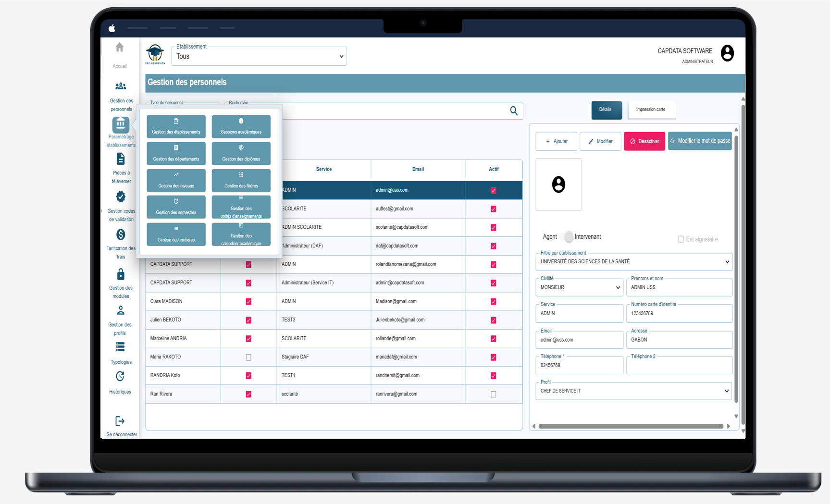The width and height of the screenshot is (830, 504).
Task: Click the Désactiver button
Action: [x=644, y=141]
